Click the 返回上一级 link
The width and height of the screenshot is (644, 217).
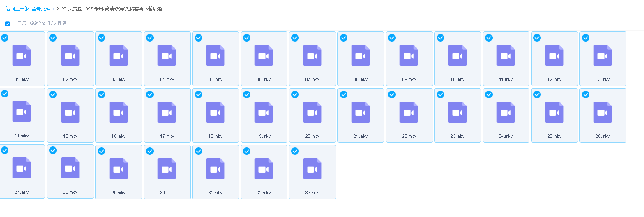tap(17, 9)
